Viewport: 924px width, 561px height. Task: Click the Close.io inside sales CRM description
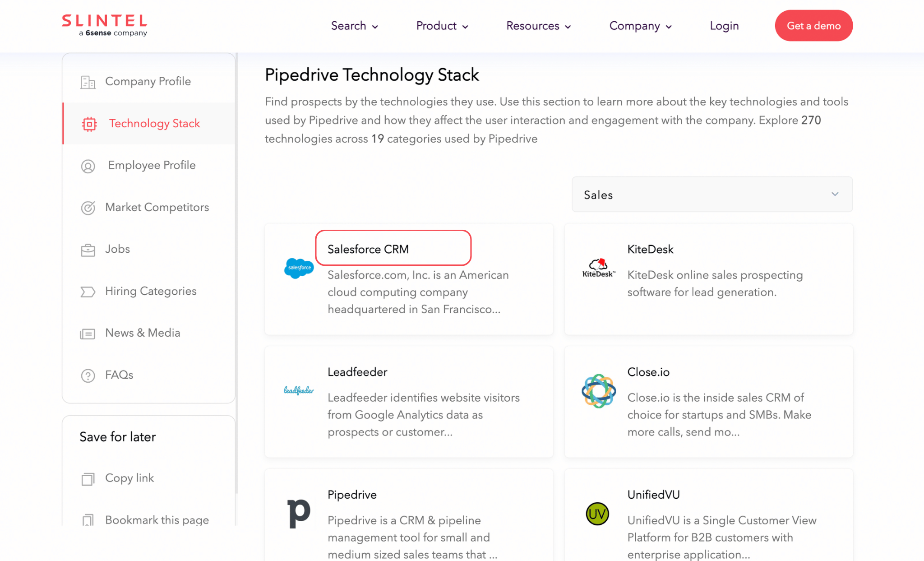click(x=719, y=415)
